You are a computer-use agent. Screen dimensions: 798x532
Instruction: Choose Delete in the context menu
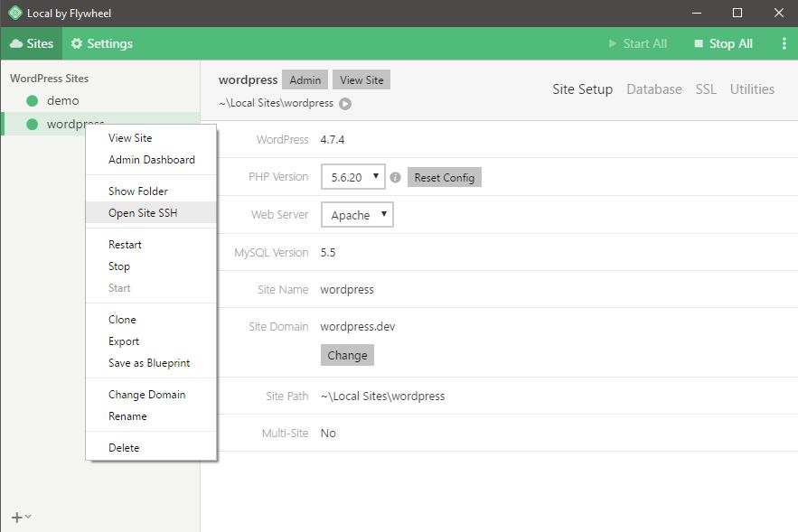[151, 448]
